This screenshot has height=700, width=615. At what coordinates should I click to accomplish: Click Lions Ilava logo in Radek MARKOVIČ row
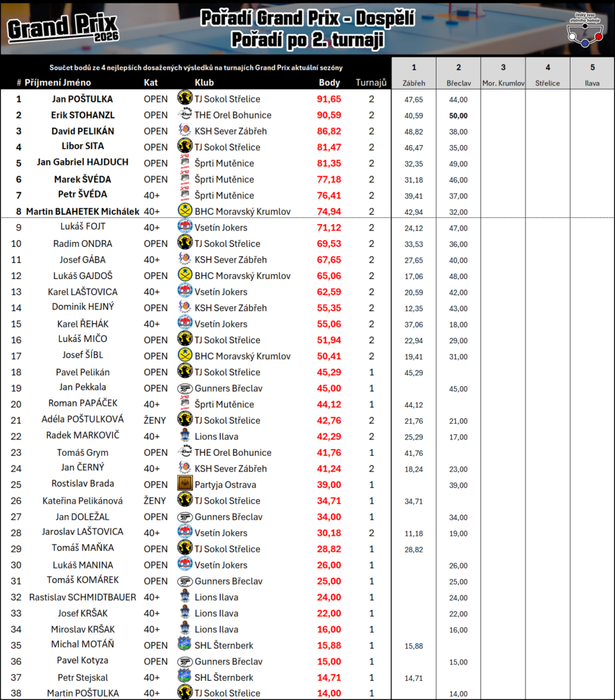point(184,436)
